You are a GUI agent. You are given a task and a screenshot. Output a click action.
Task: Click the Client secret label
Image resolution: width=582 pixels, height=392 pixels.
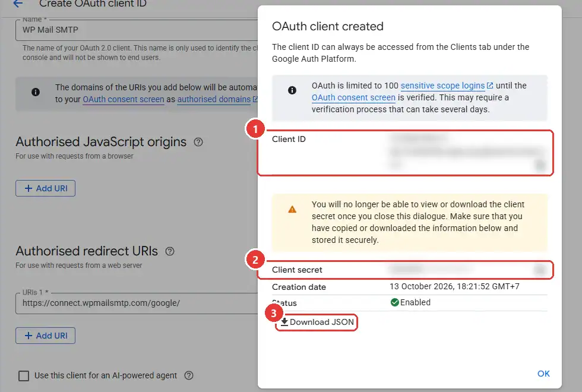pyautogui.click(x=297, y=270)
